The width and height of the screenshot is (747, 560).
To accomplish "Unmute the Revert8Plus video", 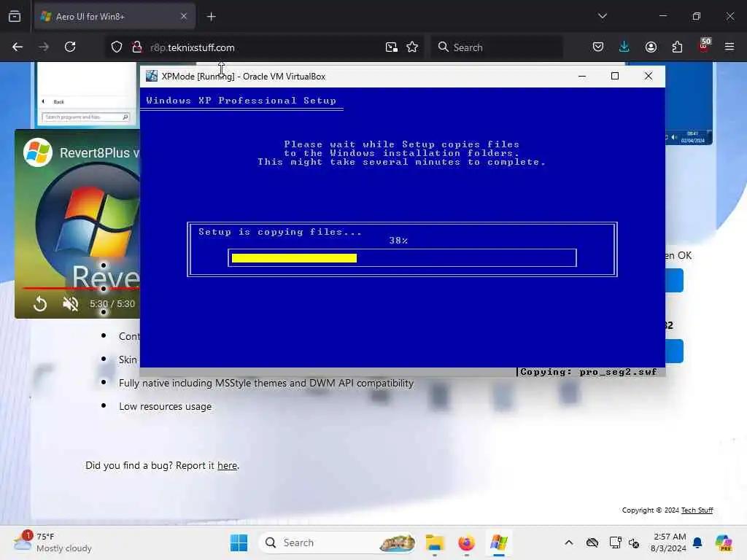I will pos(71,303).
